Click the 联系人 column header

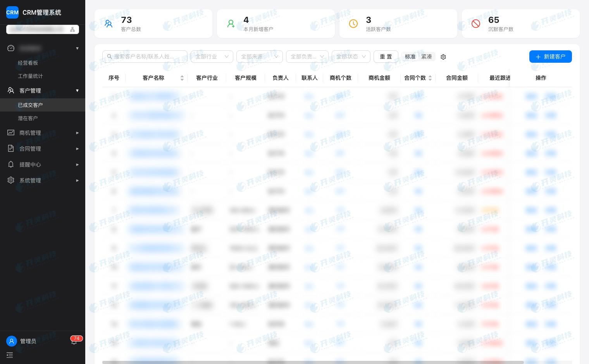310,78
